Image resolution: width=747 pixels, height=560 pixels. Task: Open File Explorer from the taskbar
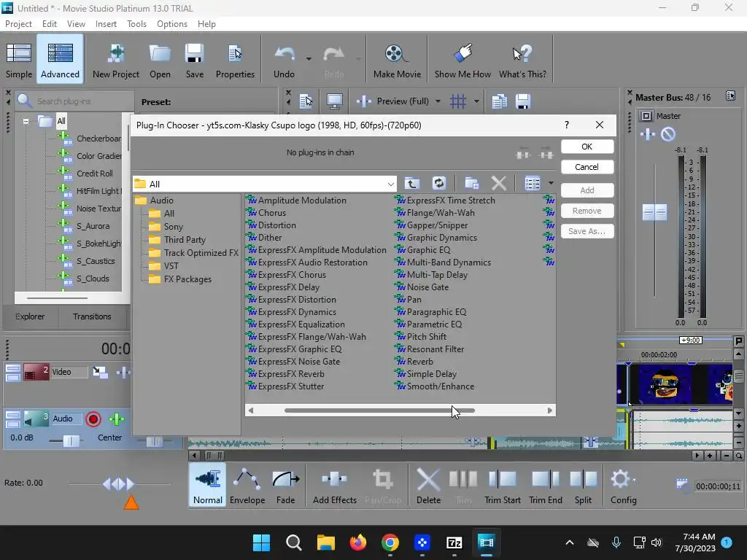pyautogui.click(x=326, y=542)
